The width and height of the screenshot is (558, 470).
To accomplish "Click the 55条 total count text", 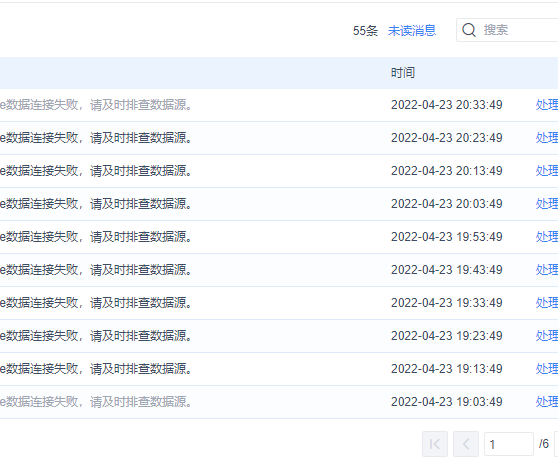I will click(365, 31).
